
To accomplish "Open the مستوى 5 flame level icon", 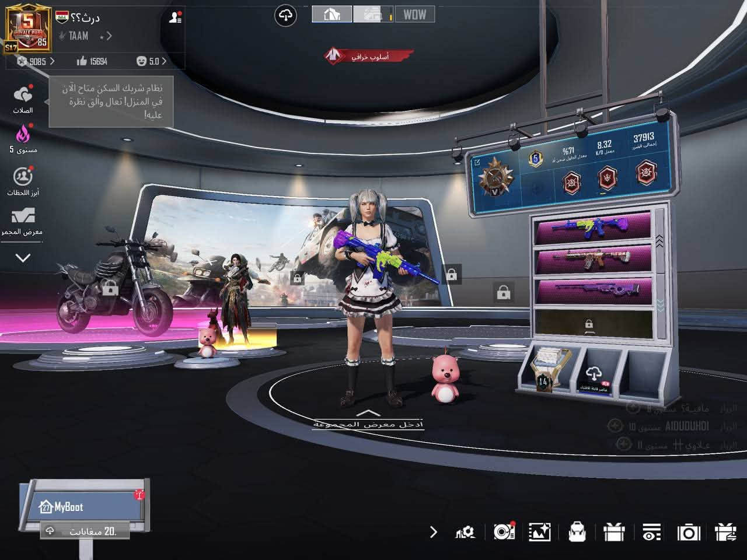I will coord(23,139).
